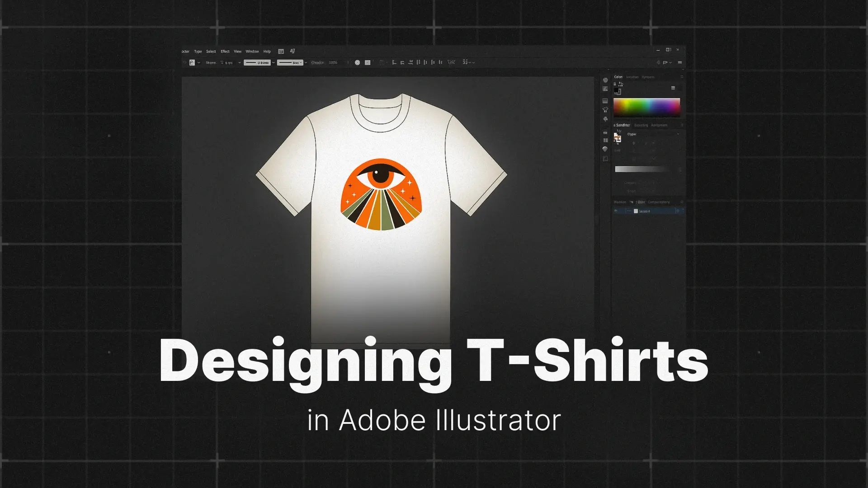Click the top round icon in panel dock
This screenshot has height=488, width=868.
click(605, 80)
